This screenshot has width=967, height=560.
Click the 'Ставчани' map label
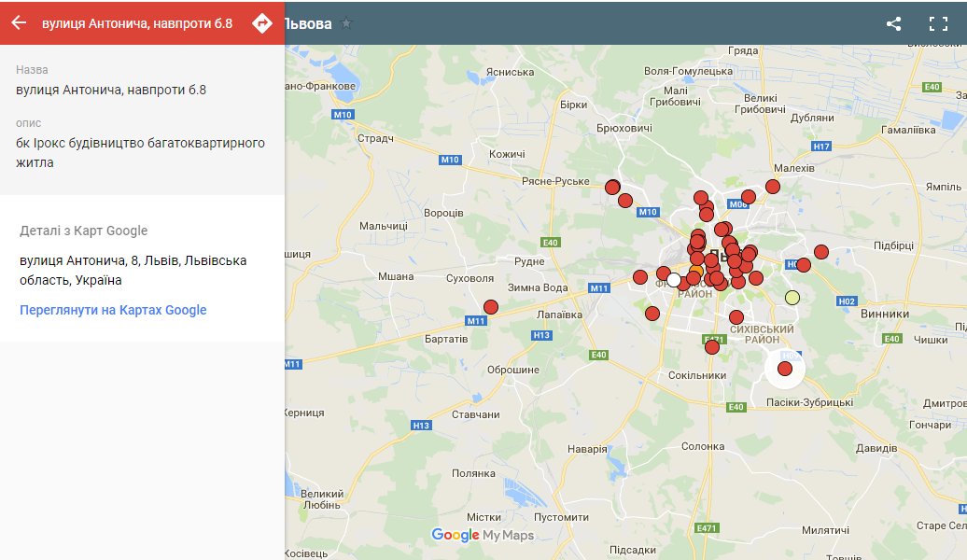coord(475,414)
